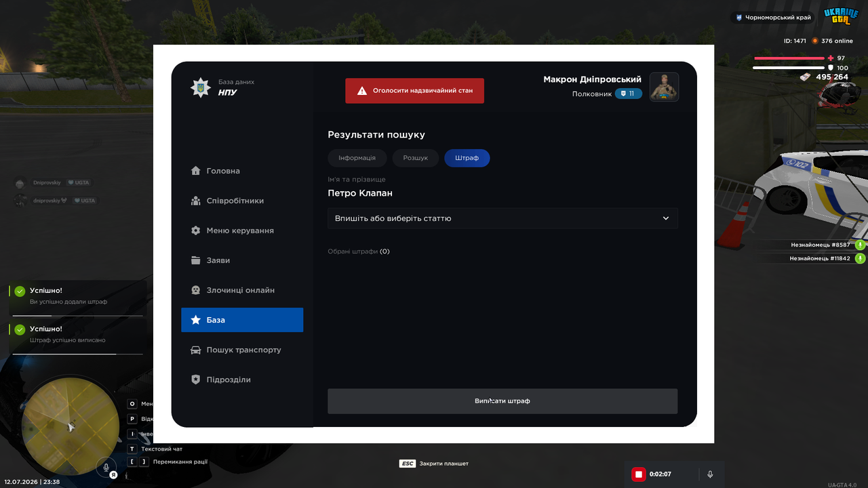
Task: Open the 'Впишіть або виберіть статтю' combo box
Action: point(502,218)
